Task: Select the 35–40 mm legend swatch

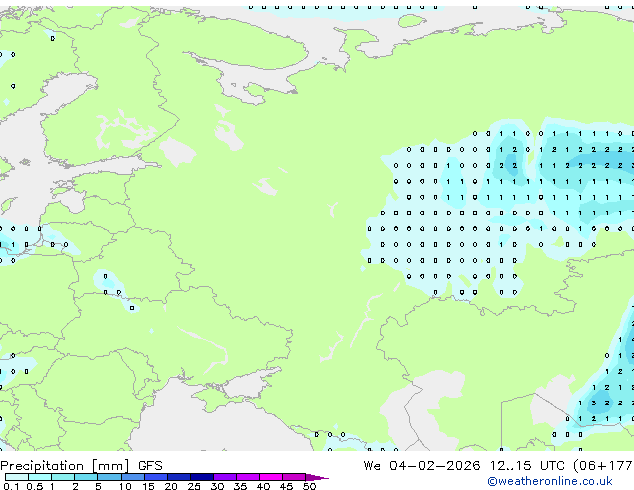Action: click(x=248, y=477)
